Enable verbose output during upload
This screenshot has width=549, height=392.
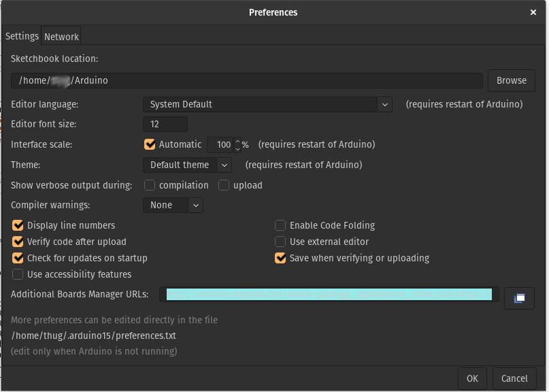click(x=224, y=185)
